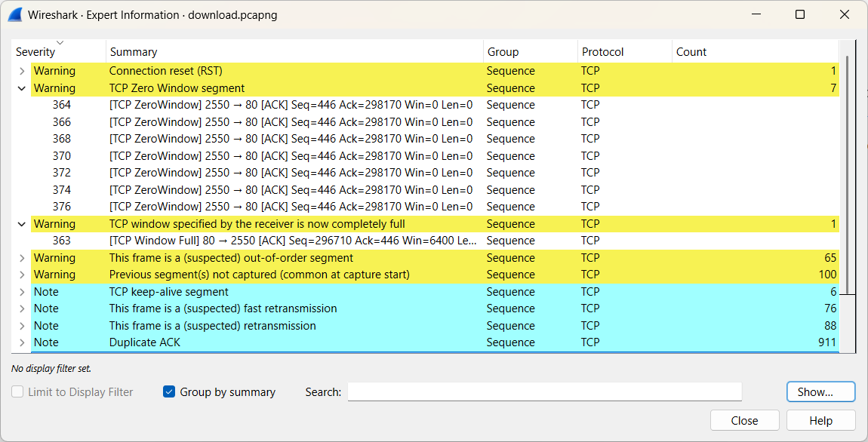Viewport: 868px width, 442px height.
Task: Click the Search input field
Action: 544,392
